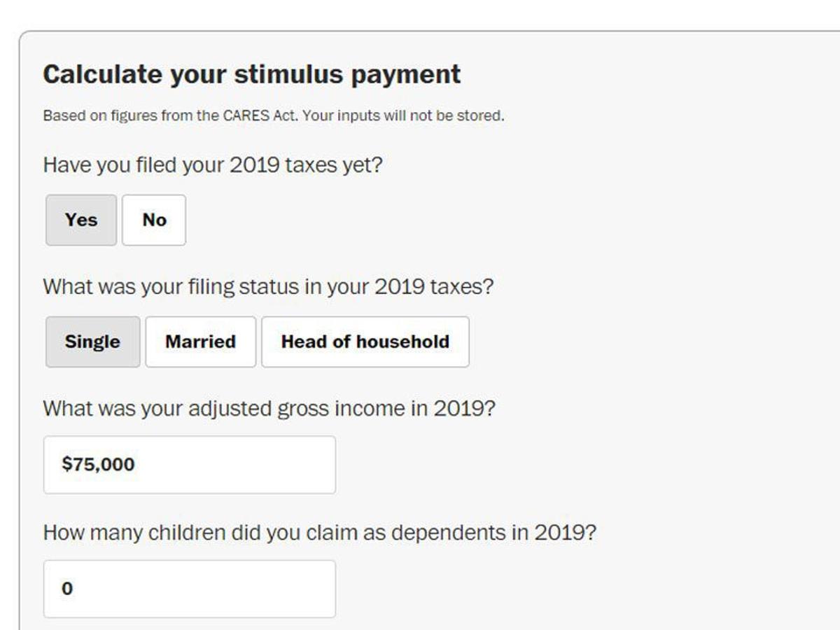Click the adjusted gross income question label
Screen dimensions: 840x630
click(269, 409)
